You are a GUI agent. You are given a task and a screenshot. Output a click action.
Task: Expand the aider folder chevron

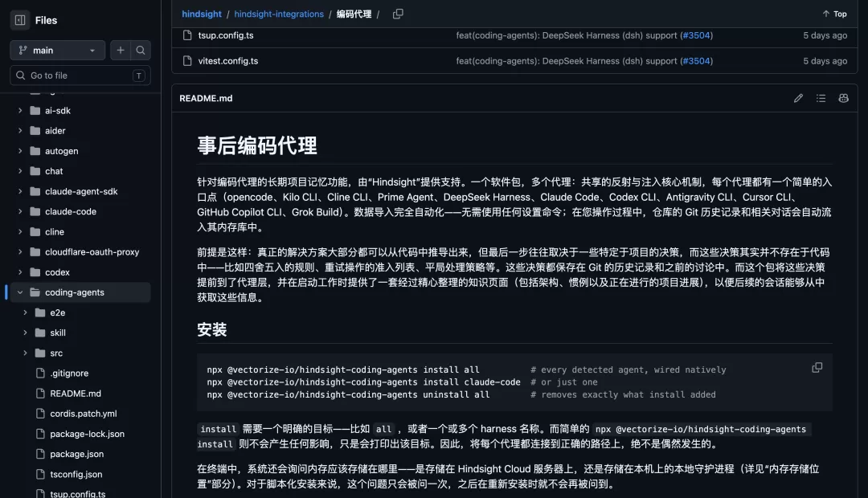click(20, 131)
